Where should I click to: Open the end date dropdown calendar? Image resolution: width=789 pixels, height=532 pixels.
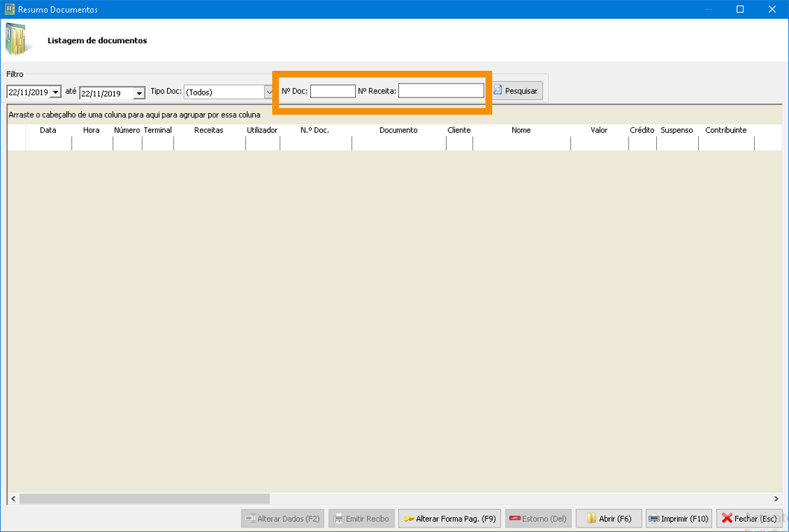pyautogui.click(x=139, y=94)
